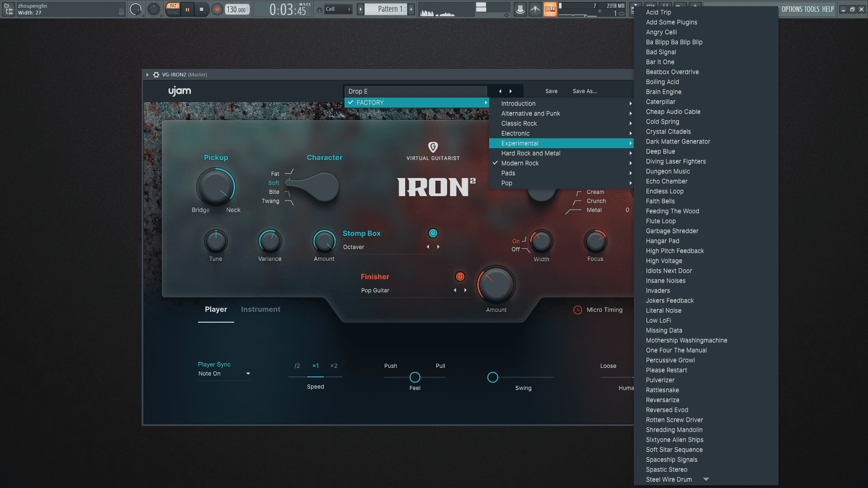Image resolution: width=868 pixels, height=488 pixels.
Task: Select previous Stomp Box effect
Action: 428,247
